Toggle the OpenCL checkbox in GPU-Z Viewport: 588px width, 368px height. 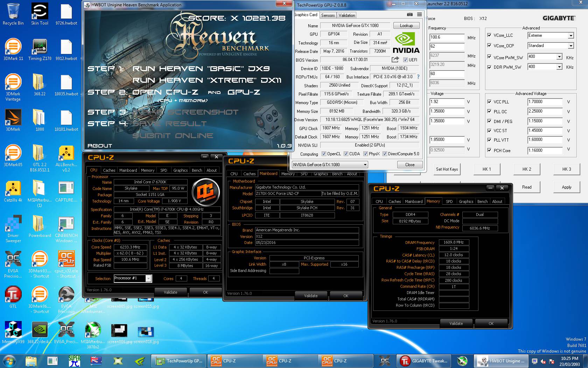click(324, 154)
